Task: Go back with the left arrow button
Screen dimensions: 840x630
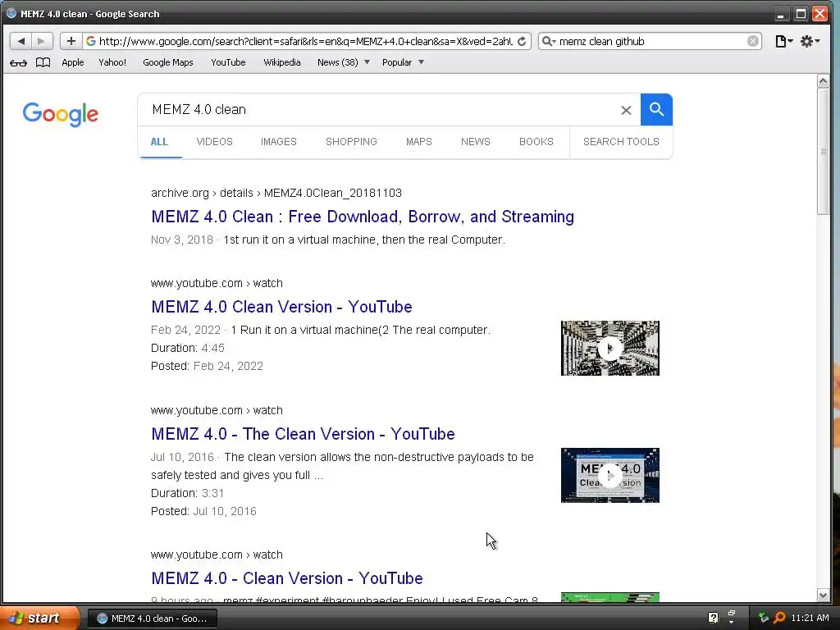Action: pos(21,41)
